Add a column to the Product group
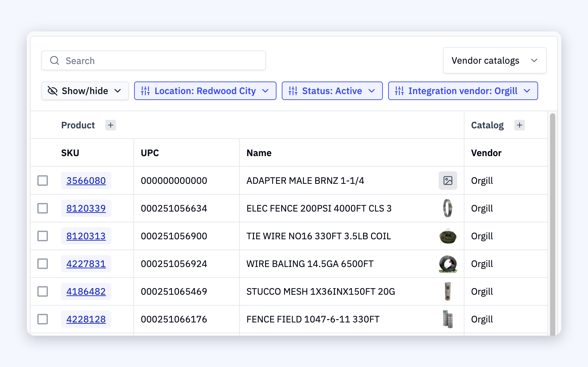 click(111, 125)
